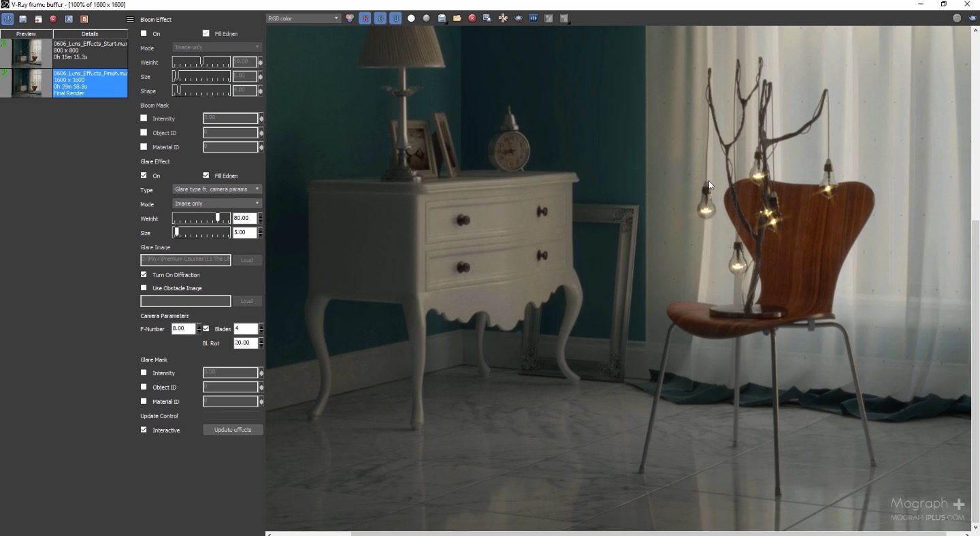Click the Blades spinner arrows

(261, 328)
